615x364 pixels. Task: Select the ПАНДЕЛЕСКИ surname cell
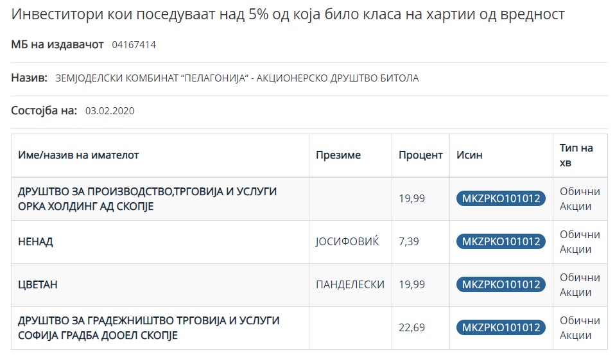coord(350,284)
